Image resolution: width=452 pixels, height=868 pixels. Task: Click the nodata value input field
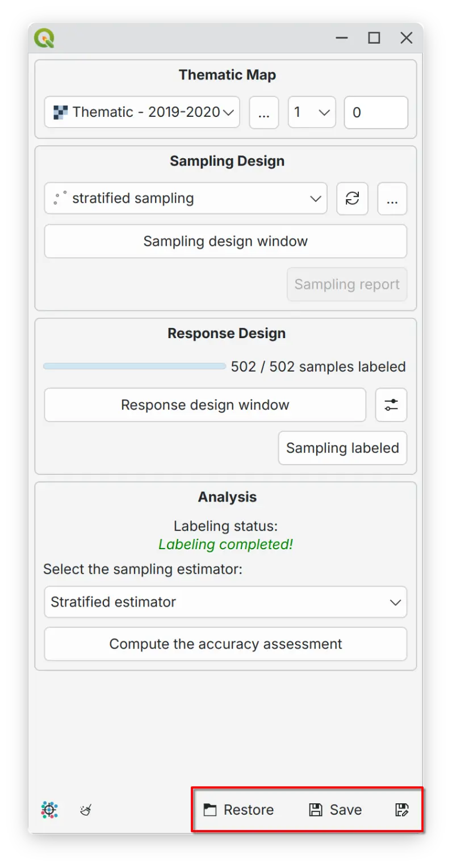point(376,112)
